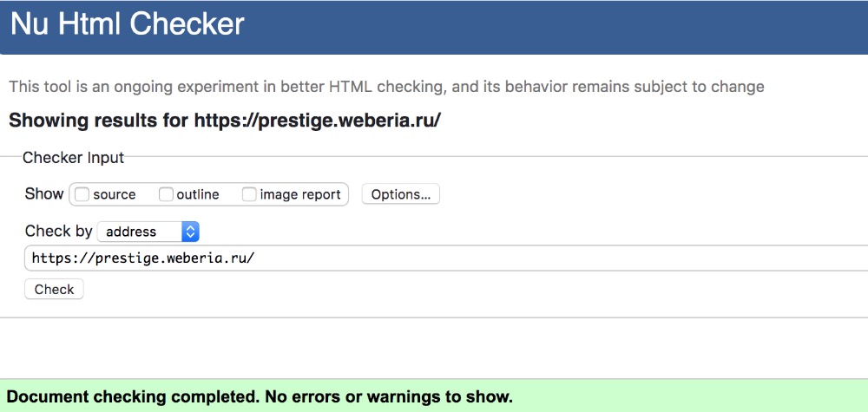Focus the URL address input field
The image size is (868, 412).
click(x=434, y=258)
